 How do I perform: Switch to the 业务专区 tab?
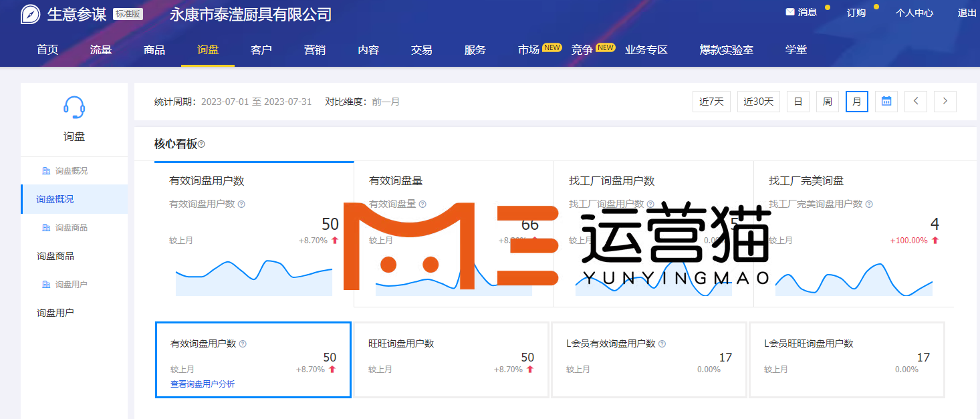point(646,50)
